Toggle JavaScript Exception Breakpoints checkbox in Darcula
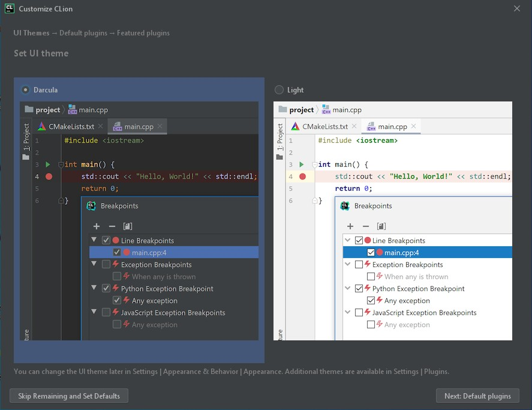The height and width of the screenshot is (410, 532). coord(106,313)
